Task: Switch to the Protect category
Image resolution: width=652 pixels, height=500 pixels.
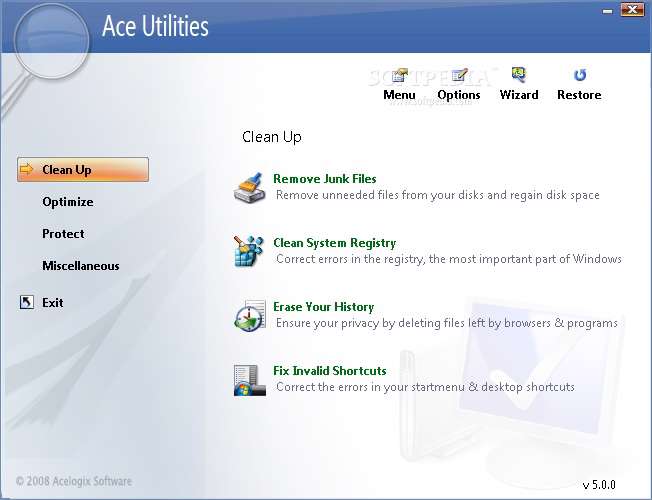Action: (x=63, y=234)
